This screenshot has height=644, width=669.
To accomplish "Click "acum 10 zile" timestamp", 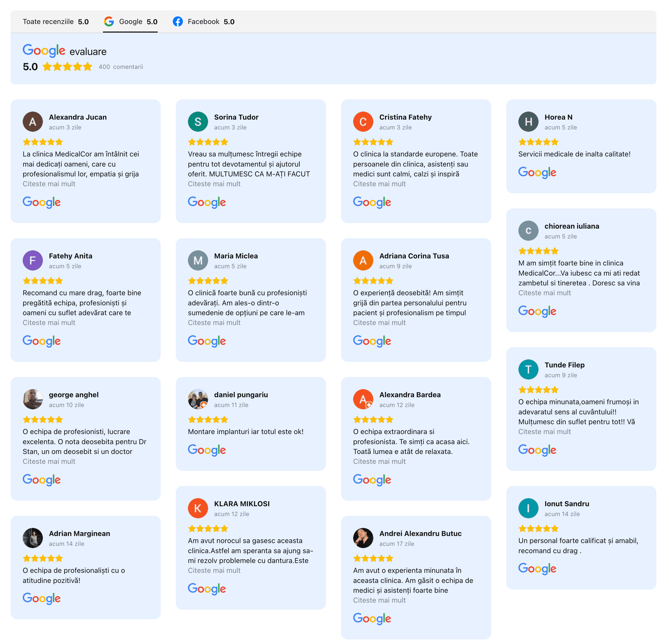I will [66, 405].
